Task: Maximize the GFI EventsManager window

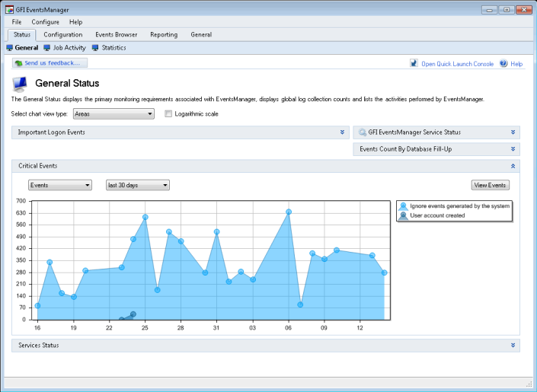Action: [507, 10]
